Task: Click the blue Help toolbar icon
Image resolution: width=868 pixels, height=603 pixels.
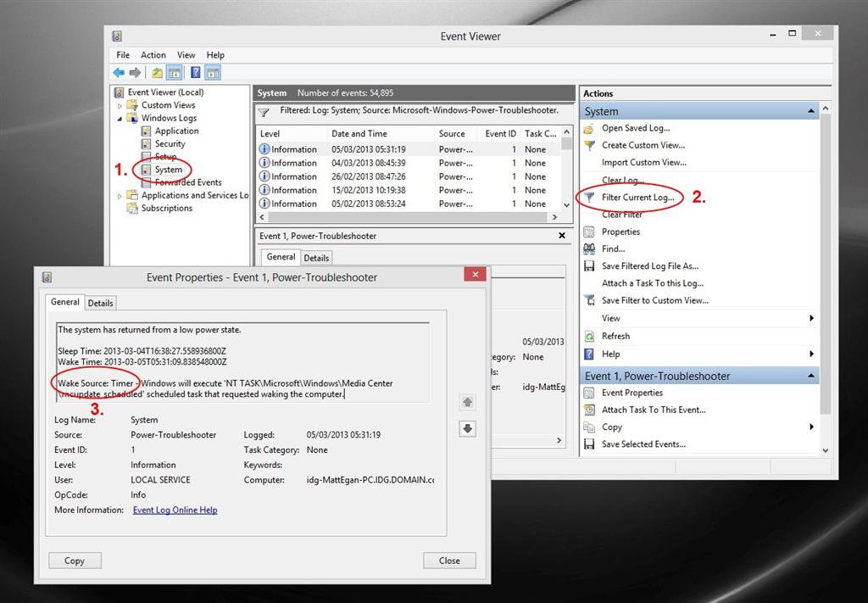Action: coord(196,73)
